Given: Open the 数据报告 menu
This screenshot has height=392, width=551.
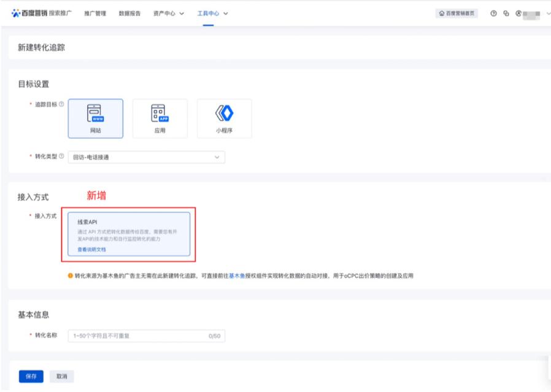Looking at the screenshot, I should coord(129,13).
